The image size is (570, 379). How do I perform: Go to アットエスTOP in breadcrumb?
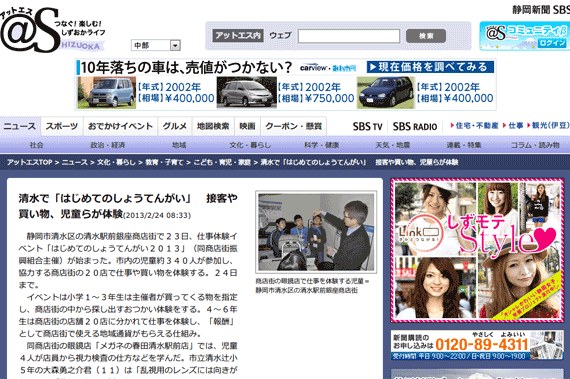pos(30,162)
